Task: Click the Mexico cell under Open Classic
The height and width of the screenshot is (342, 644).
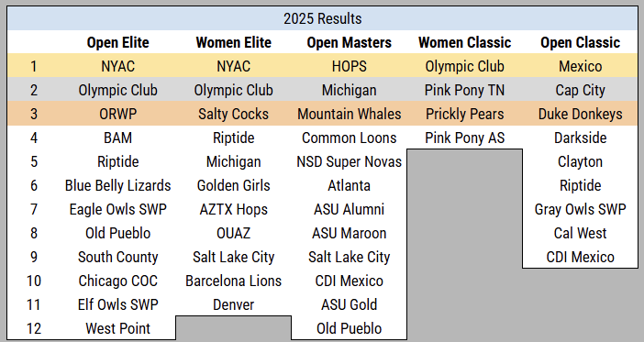Action: click(x=581, y=66)
